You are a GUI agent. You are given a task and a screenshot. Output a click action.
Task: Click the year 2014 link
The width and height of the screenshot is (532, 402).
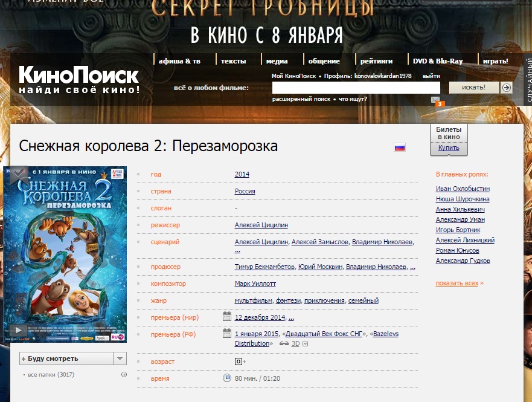click(242, 174)
